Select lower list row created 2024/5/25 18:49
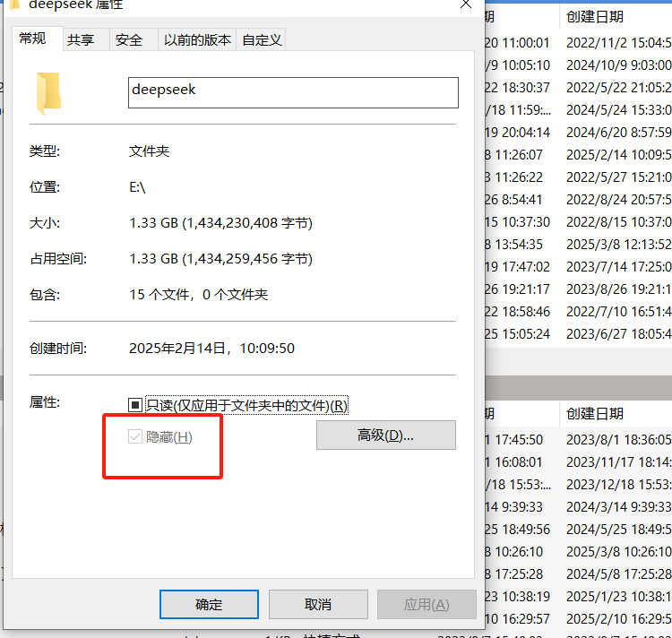Screen dimensions: 672x638 578,530
